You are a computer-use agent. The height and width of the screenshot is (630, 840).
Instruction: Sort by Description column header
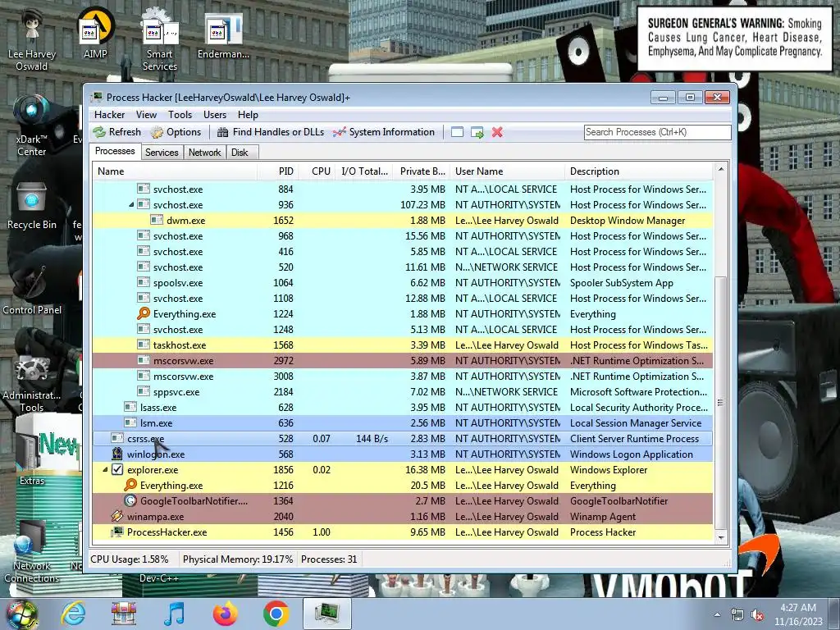click(639, 171)
